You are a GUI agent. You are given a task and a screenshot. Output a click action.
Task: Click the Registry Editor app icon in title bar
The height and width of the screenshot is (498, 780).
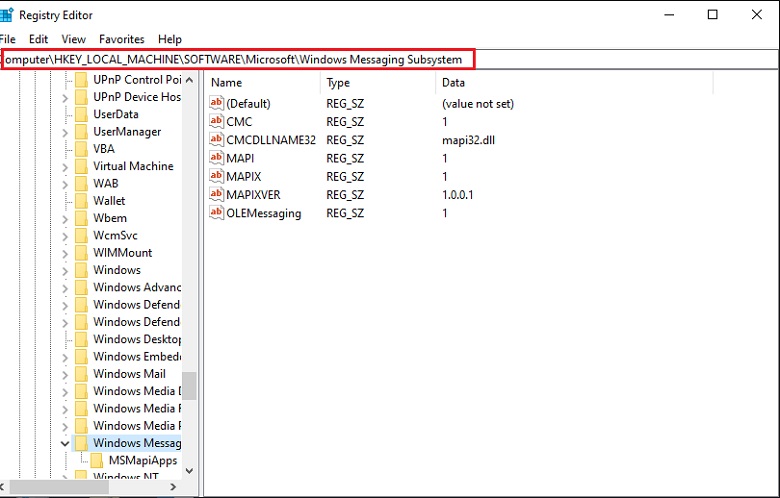(6, 14)
